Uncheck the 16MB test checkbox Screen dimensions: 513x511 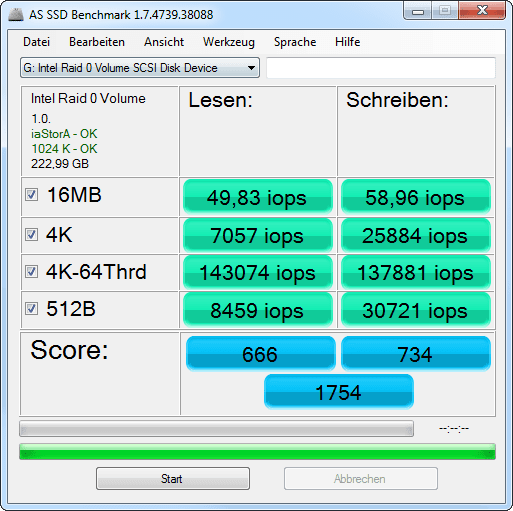[32, 195]
